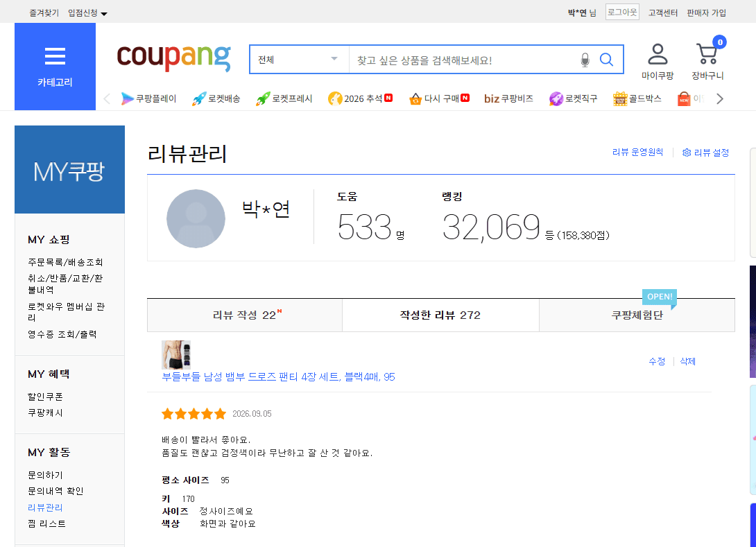Click the 박*연 님 username
756x547 pixels.
pyautogui.click(x=581, y=13)
